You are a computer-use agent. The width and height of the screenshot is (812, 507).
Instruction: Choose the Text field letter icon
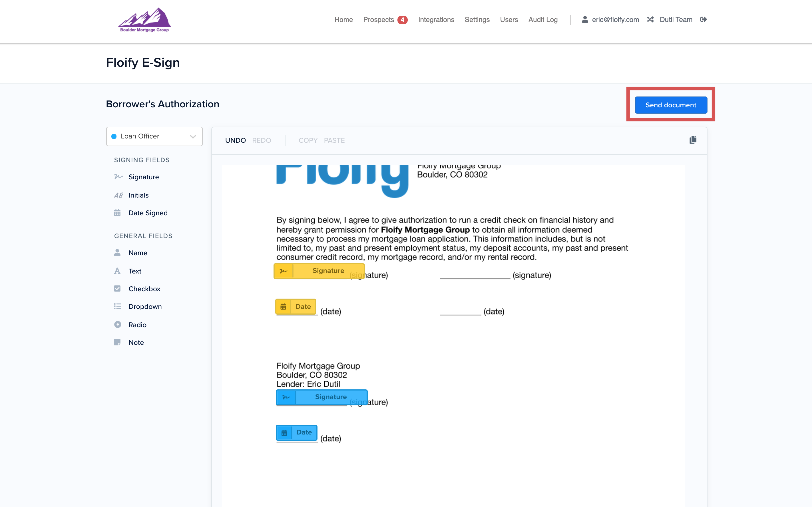coord(117,271)
